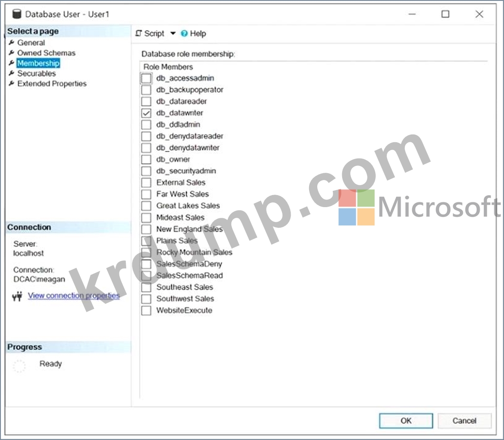Click wrench icon beside Extended Properties

point(12,84)
